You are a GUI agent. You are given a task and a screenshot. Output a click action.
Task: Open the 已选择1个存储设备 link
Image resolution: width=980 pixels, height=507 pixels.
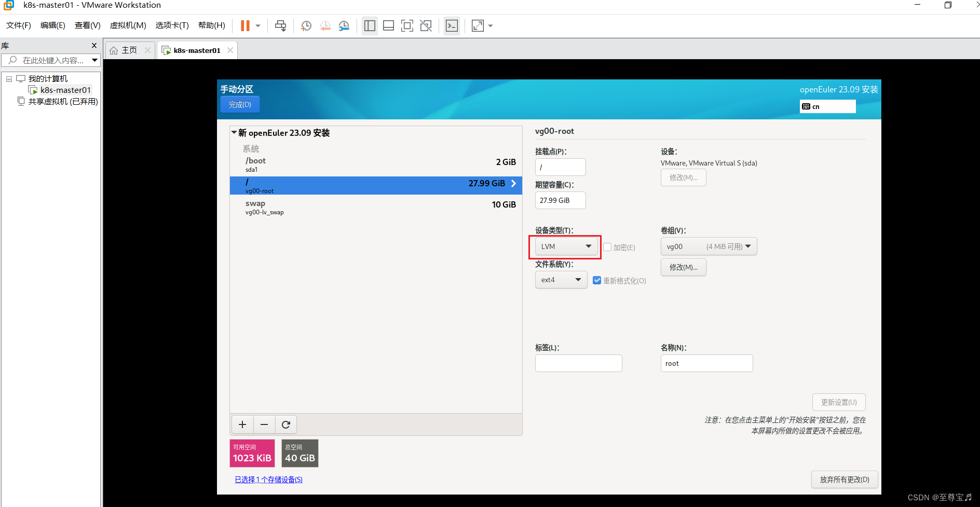268,479
